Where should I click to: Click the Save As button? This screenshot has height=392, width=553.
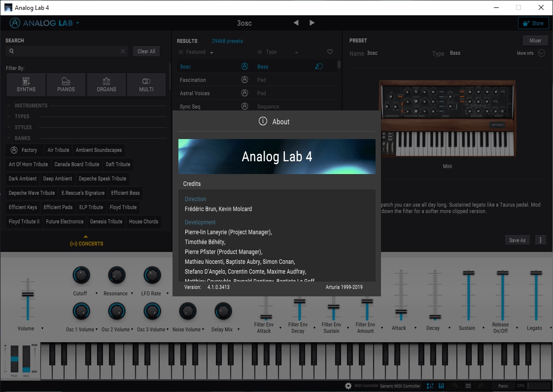pyautogui.click(x=518, y=240)
